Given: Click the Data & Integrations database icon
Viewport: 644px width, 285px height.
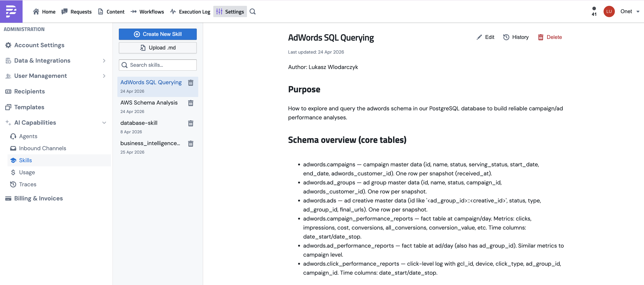Looking at the screenshot, I should click(x=8, y=61).
